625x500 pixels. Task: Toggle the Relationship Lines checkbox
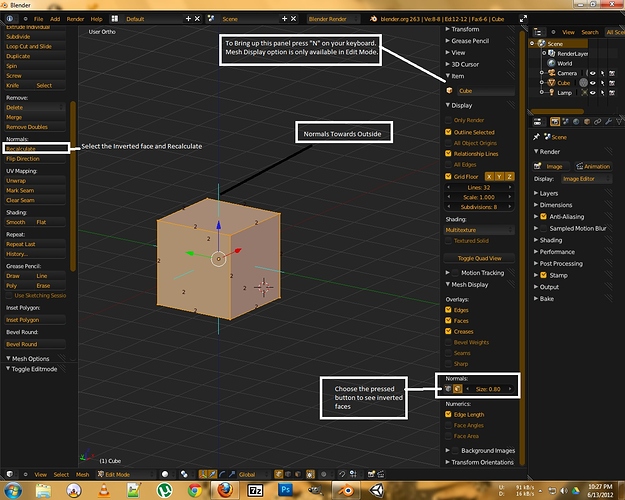click(x=448, y=154)
